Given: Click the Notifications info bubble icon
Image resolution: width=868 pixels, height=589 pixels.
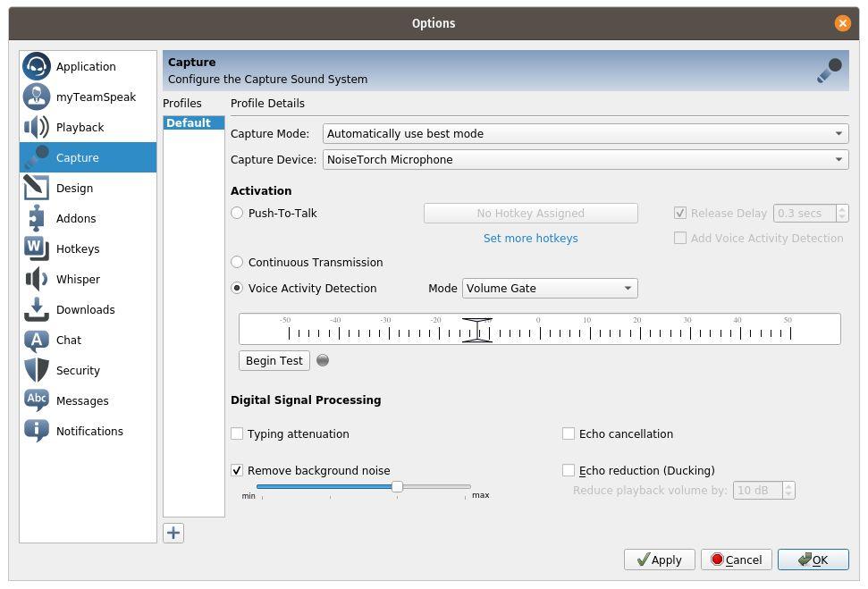Looking at the screenshot, I should (x=37, y=431).
